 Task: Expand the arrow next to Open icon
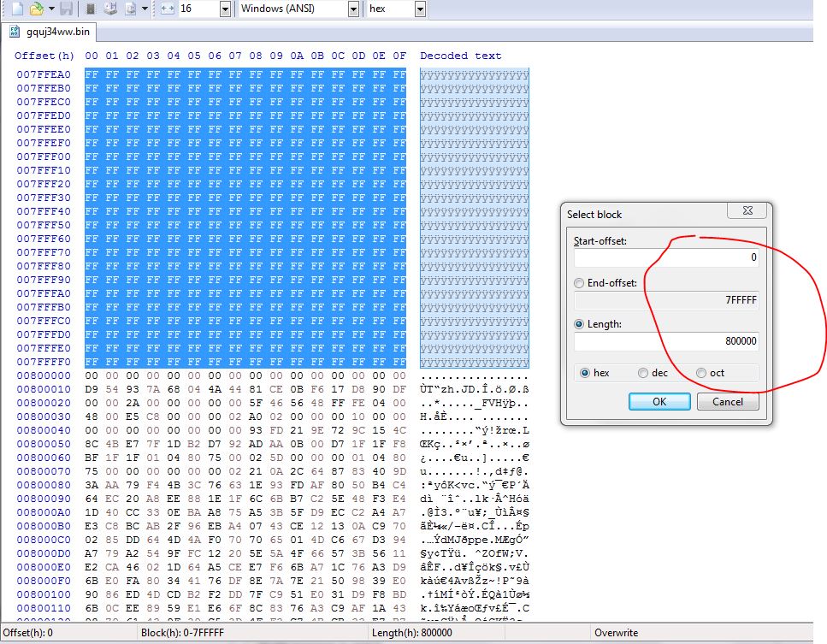click(51, 9)
